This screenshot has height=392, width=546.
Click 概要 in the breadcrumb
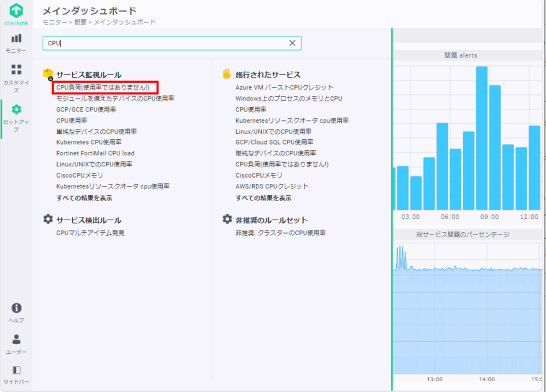click(x=81, y=22)
